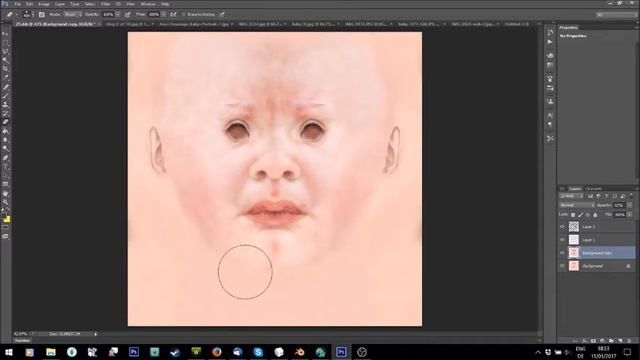Select the Clone Stamp tool

click(5, 104)
